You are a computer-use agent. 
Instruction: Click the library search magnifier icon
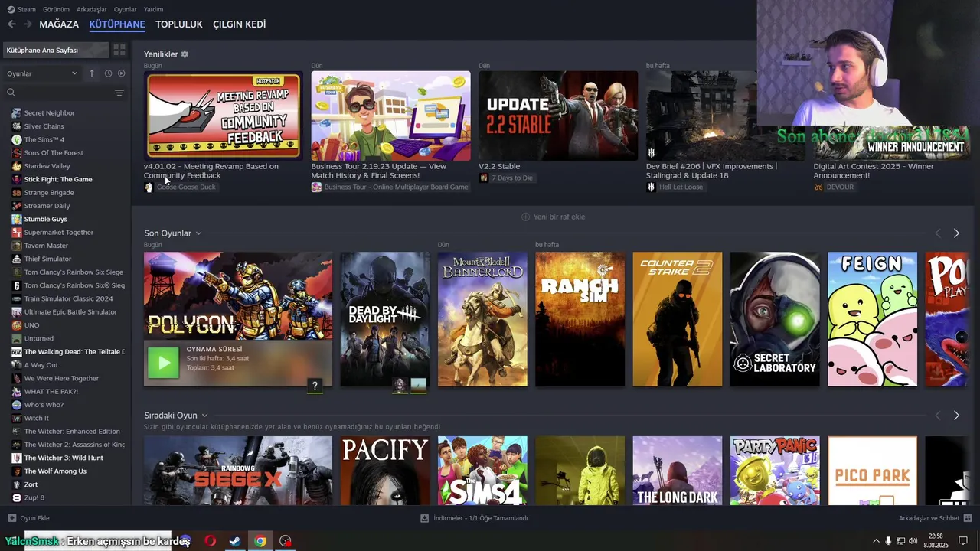pos(11,93)
